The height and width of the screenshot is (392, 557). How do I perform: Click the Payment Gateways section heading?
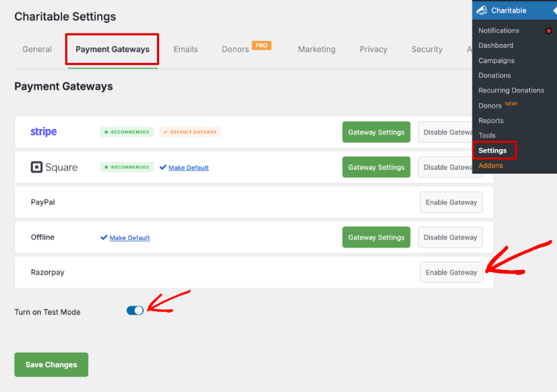[64, 86]
